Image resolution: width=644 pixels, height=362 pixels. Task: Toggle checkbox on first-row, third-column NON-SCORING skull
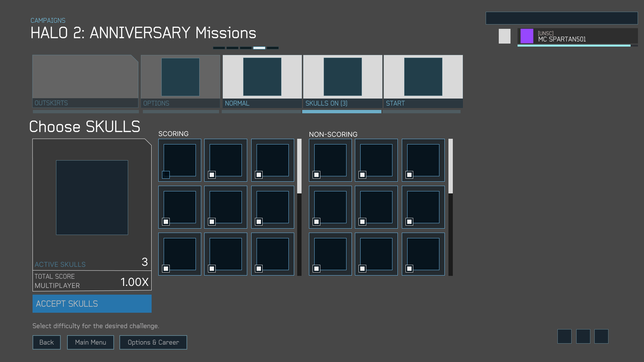[409, 175]
